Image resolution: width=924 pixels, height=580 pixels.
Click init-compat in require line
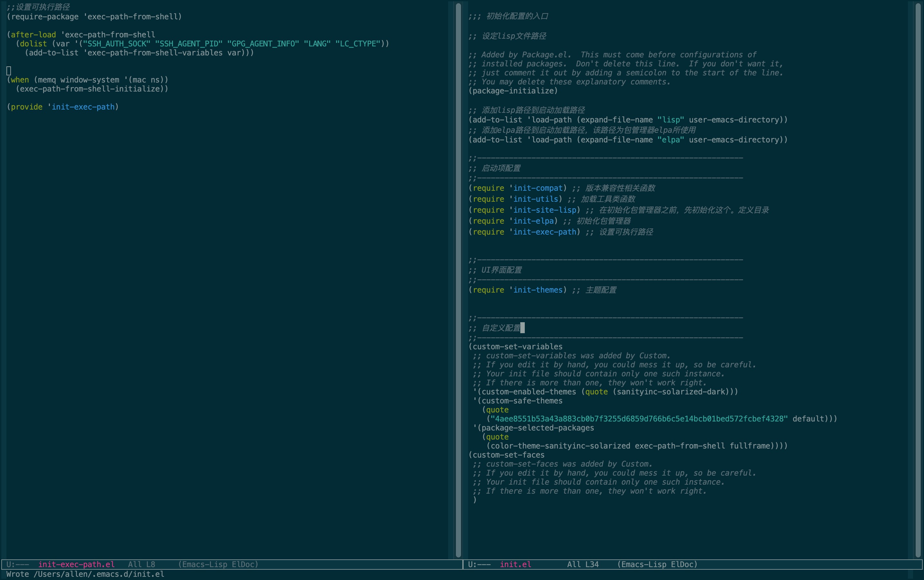coord(538,188)
